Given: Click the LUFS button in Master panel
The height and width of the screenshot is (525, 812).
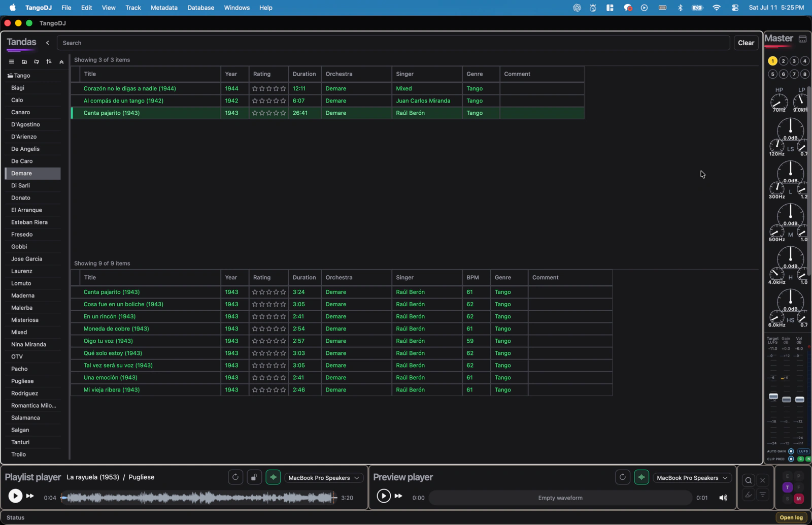Looking at the screenshot, I should point(803,451).
